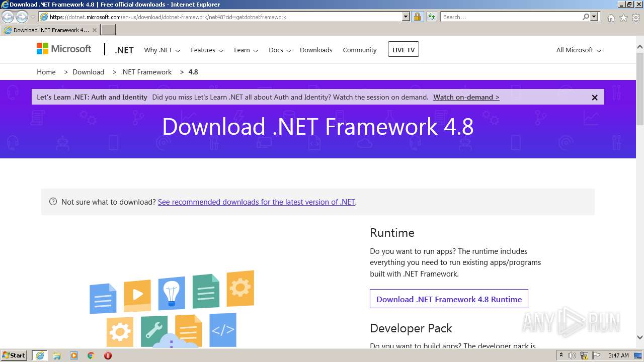
Task: Click the Watch on-demand link
Action: pos(466,97)
